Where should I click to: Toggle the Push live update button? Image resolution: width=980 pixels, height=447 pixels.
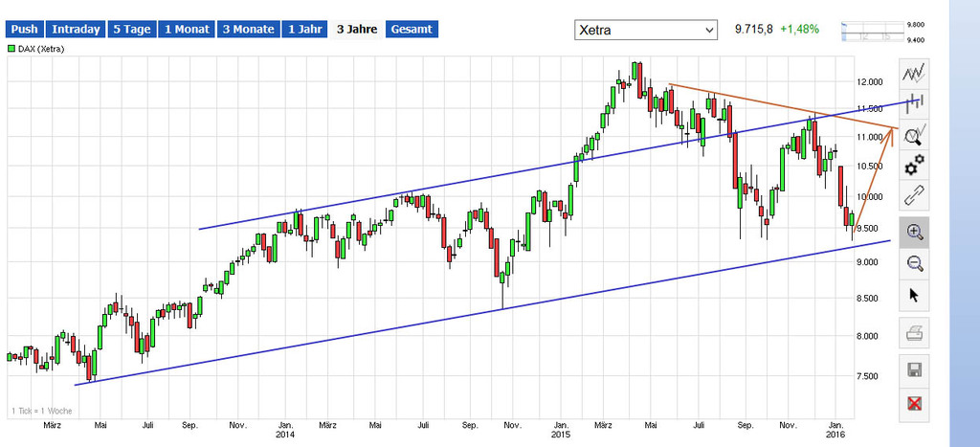[x=24, y=30]
